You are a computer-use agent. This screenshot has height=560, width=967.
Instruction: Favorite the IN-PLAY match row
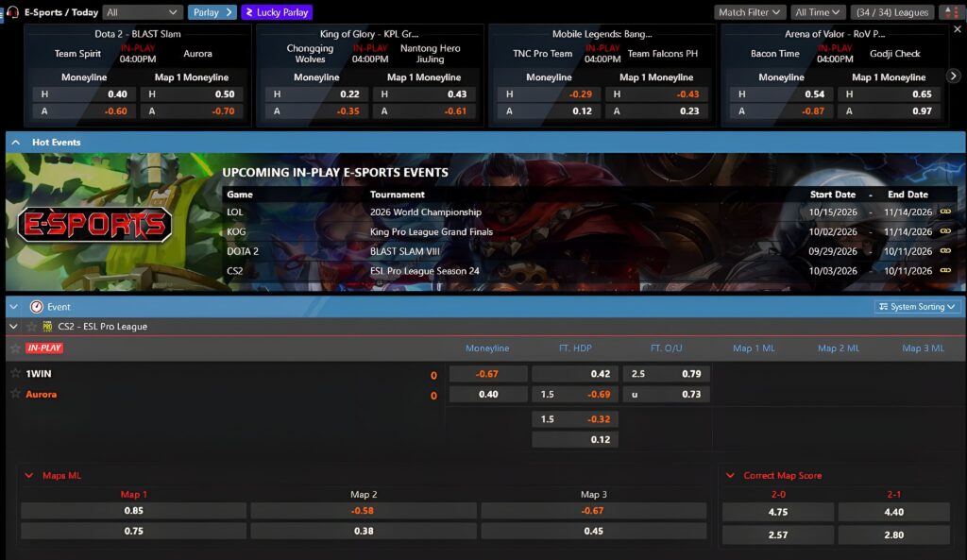pos(15,348)
